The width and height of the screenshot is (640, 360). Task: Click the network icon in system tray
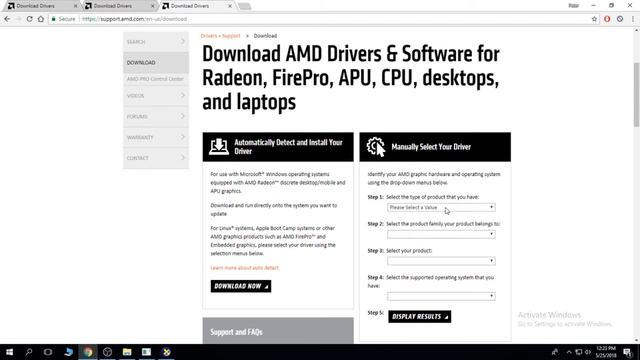[x=579, y=352]
